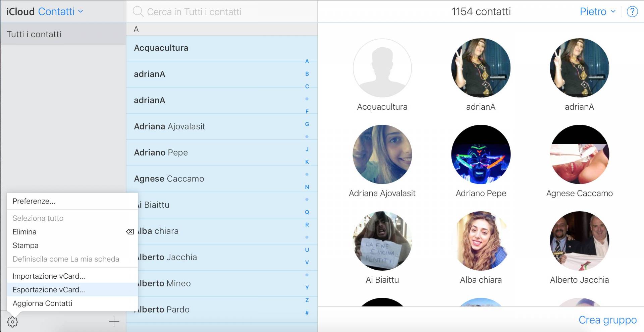Jump to letter G in index
The image size is (644, 332).
click(x=307, y=124)
